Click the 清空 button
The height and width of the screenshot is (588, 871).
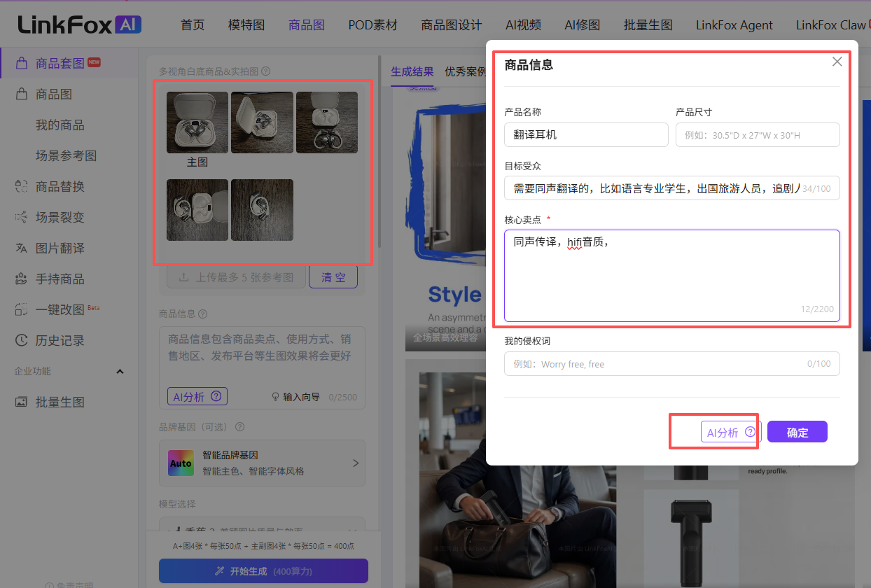pos(333,277)
